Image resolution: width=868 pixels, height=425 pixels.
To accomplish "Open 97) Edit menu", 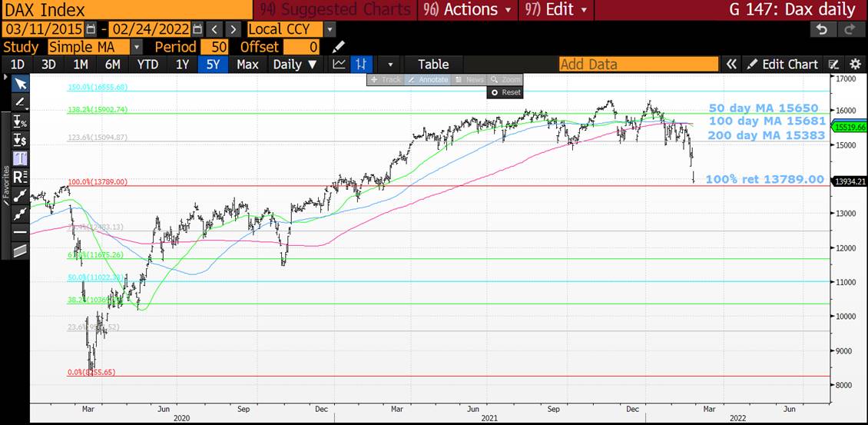I will 556,9.
